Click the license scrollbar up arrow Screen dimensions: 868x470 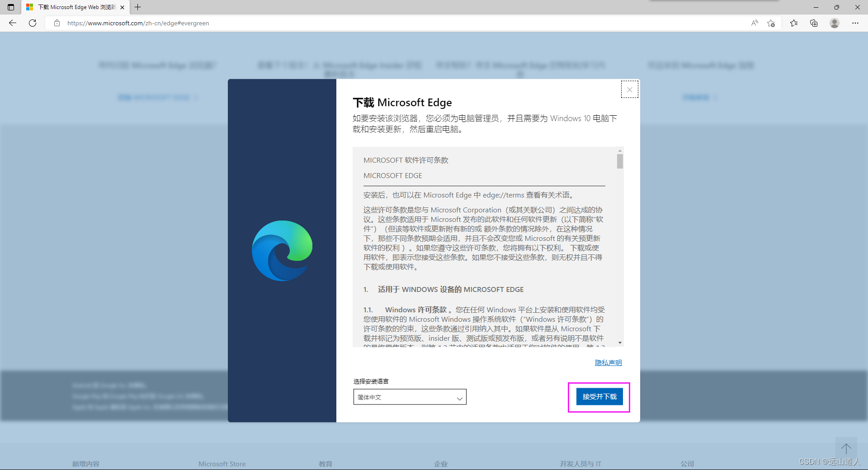click(620, 150)
